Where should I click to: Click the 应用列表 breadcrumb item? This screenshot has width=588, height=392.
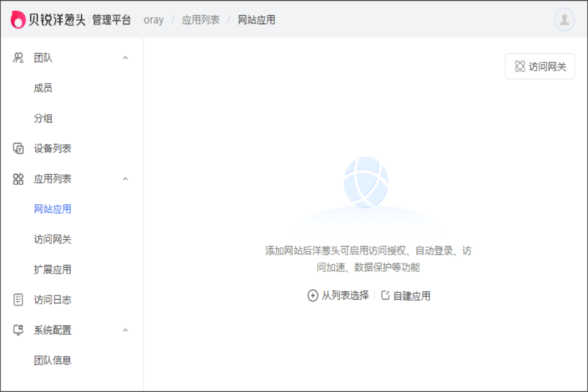click(x=200, y=19)
